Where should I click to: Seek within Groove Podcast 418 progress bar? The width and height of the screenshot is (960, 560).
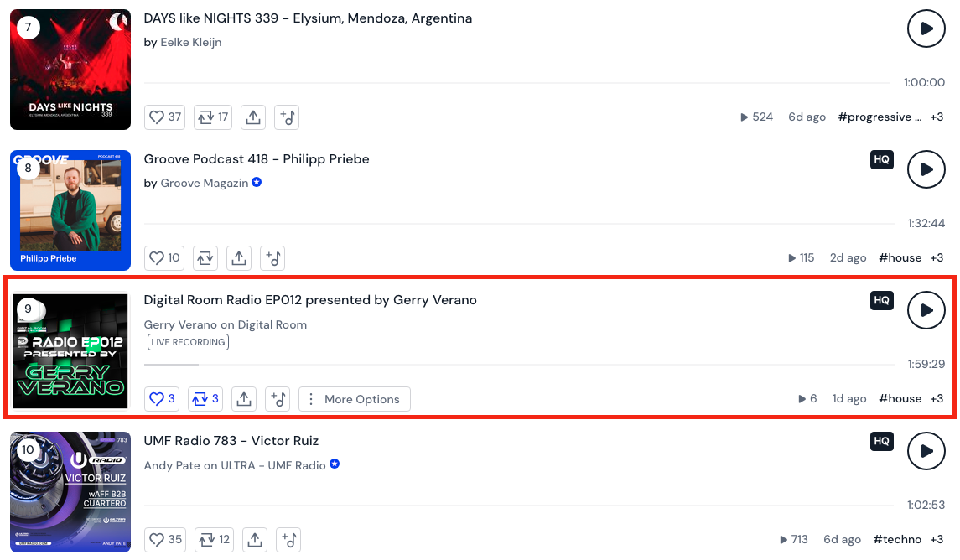click(519, 223)
